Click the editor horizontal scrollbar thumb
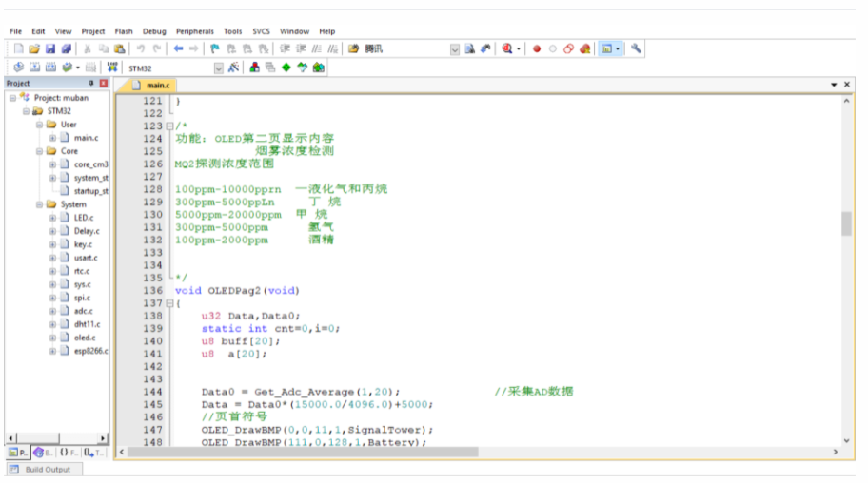This screenshot has height=483, width=868. click(x=303, y=452)
